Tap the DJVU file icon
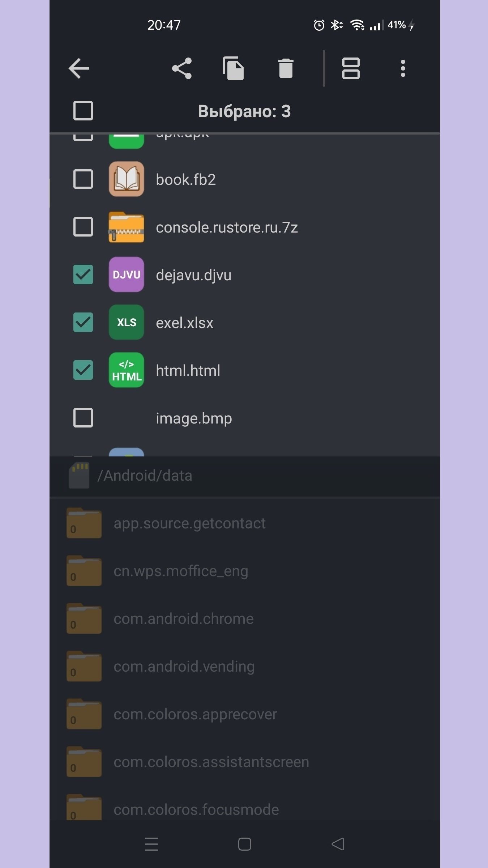488x868 pixels. pos(126,275)
